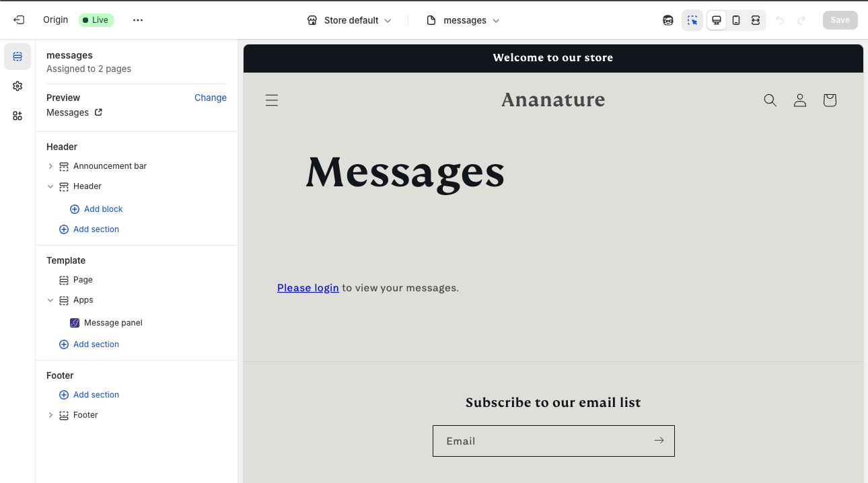Select the Message panel app block
This screenshot has height=483, width=868.
(x=113, y=323)
